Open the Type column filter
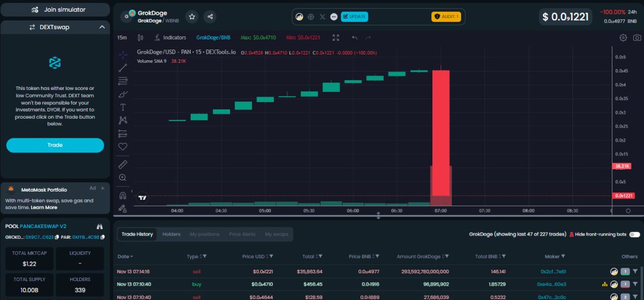Screen dimensions: 644x300 (x=204, y=257)
